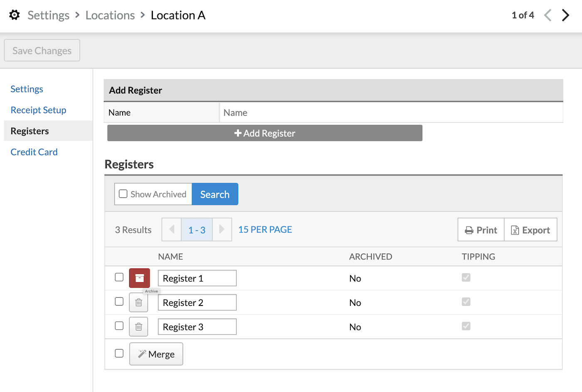Viewport: 582px width, 392px height.
Task: Export the registers list to spreadsheet
Action: (530, 230)
